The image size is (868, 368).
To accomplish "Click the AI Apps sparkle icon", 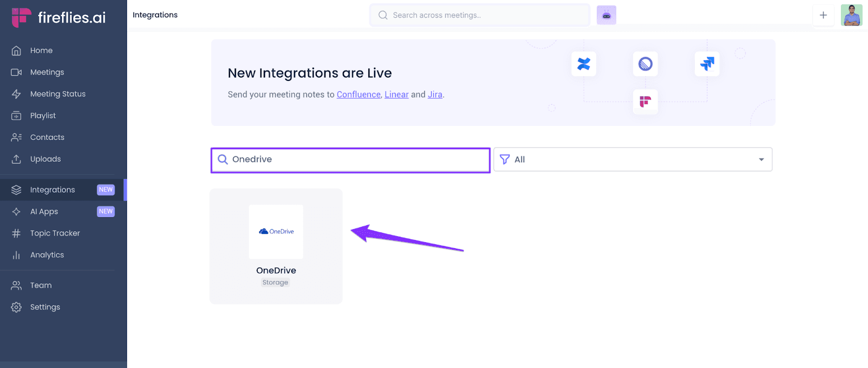I will click(x=16, y=212).
